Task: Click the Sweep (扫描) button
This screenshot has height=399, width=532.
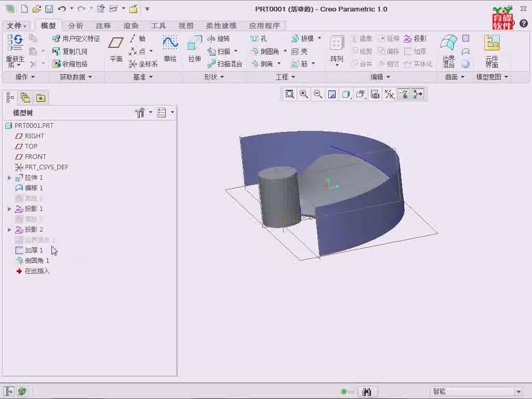Action: tap(219, 51)
